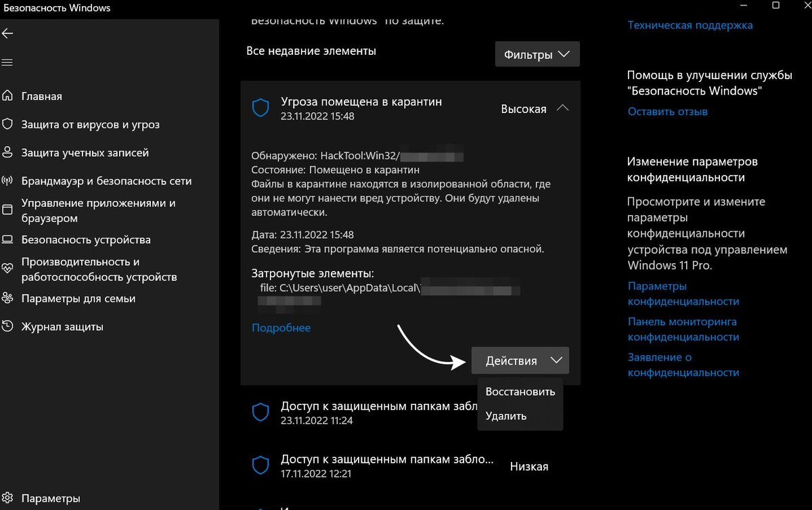Screen dimensions: 812x510
Task: Click the Дата: 23.11.2022 15:48 line
Action: [302, 235]
